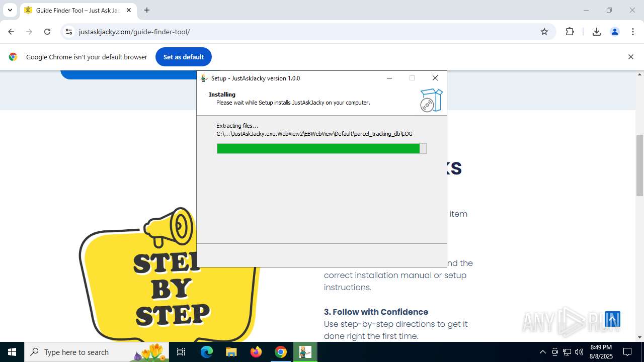Dismiss the default browser notification bar
This screenshot has width=644, height=362.
(x=630, y=57)
